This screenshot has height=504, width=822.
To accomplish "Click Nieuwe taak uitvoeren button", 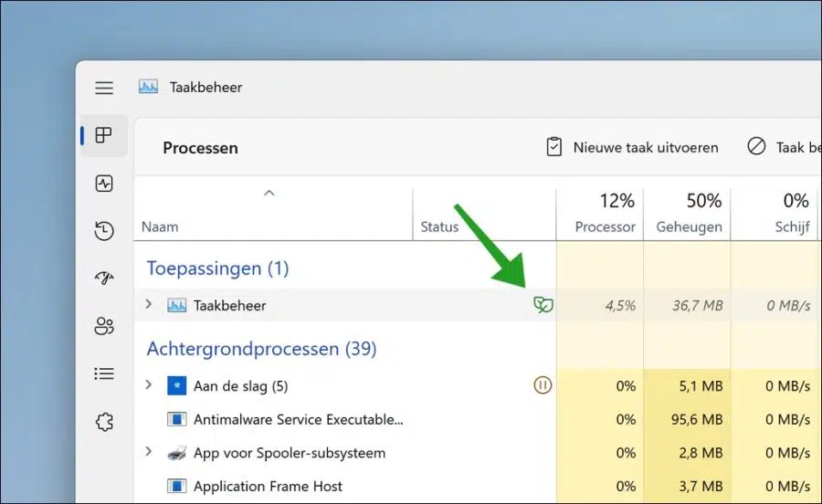I will click(632, 147).
